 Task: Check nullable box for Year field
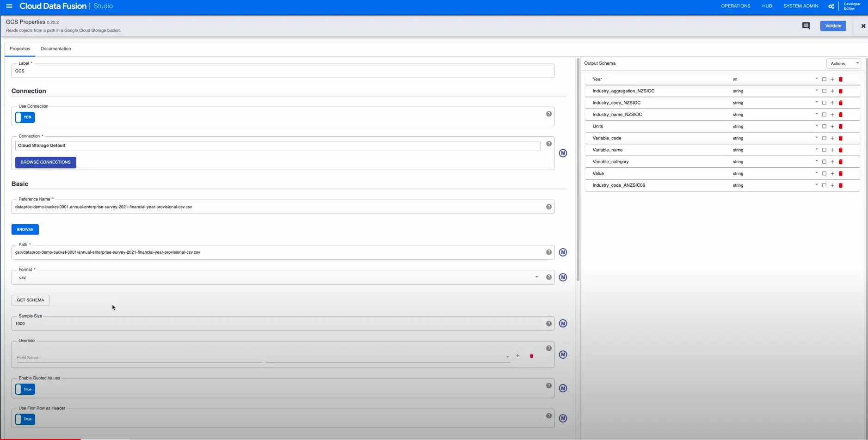click(x=824, y=79)
